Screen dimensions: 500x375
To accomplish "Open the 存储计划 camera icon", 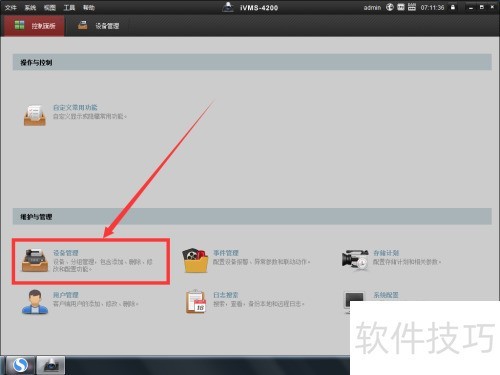I will [355, 260].
